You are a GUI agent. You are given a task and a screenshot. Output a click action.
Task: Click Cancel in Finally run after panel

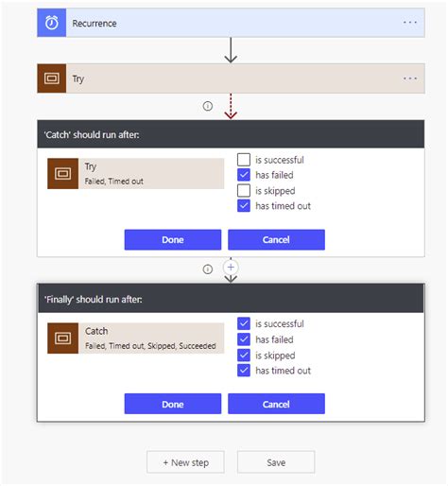coord(276,404)
